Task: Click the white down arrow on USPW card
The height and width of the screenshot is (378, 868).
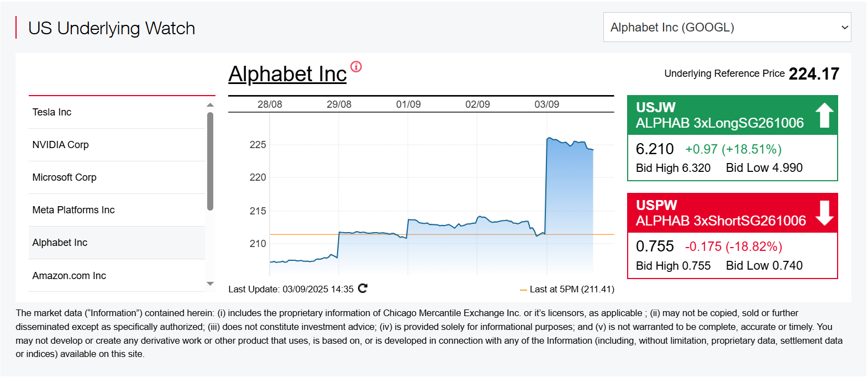Action: point(824,213)
